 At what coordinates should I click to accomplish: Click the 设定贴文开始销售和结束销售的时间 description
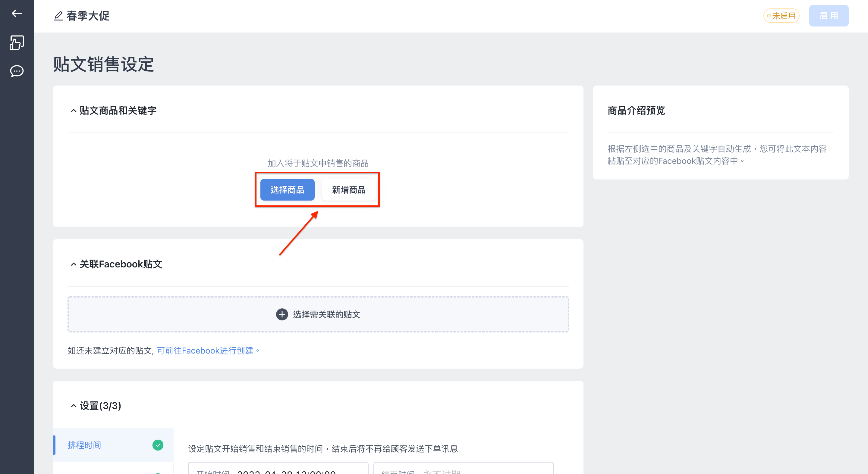pyautogui.click(x=323, y=449)
